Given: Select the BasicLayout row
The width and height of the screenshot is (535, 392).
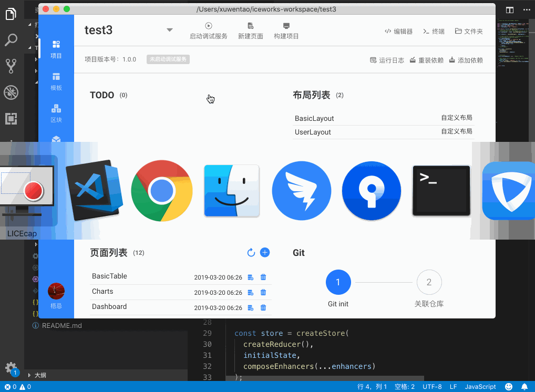Looking at the screenshot, I should coord(384,118).
